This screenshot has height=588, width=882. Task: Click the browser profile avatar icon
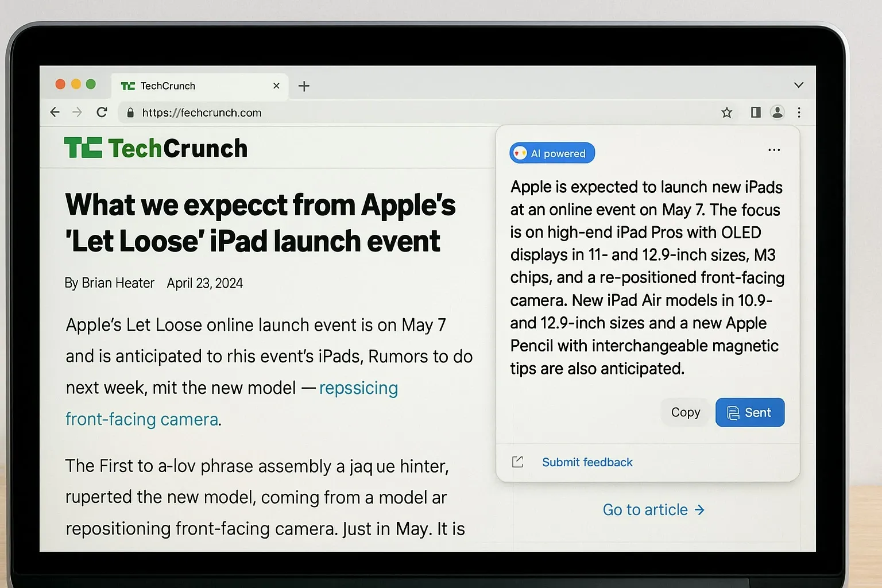click(777, 112)
